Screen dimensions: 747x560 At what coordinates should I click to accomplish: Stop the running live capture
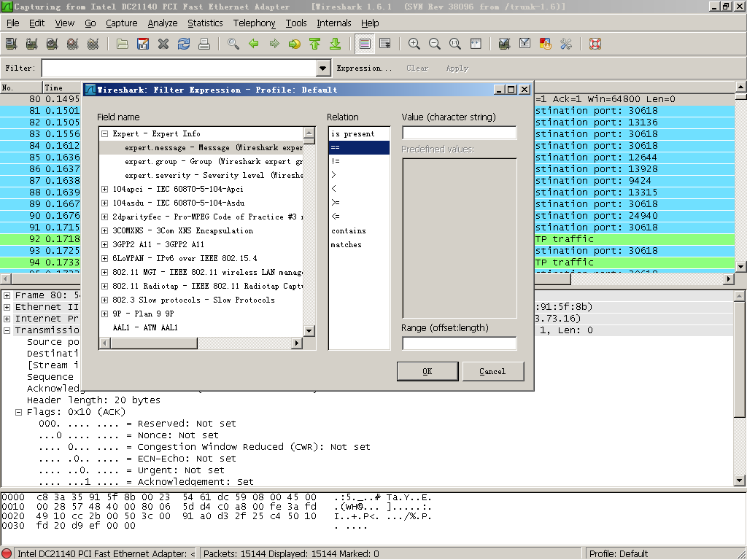click(73, 44)
